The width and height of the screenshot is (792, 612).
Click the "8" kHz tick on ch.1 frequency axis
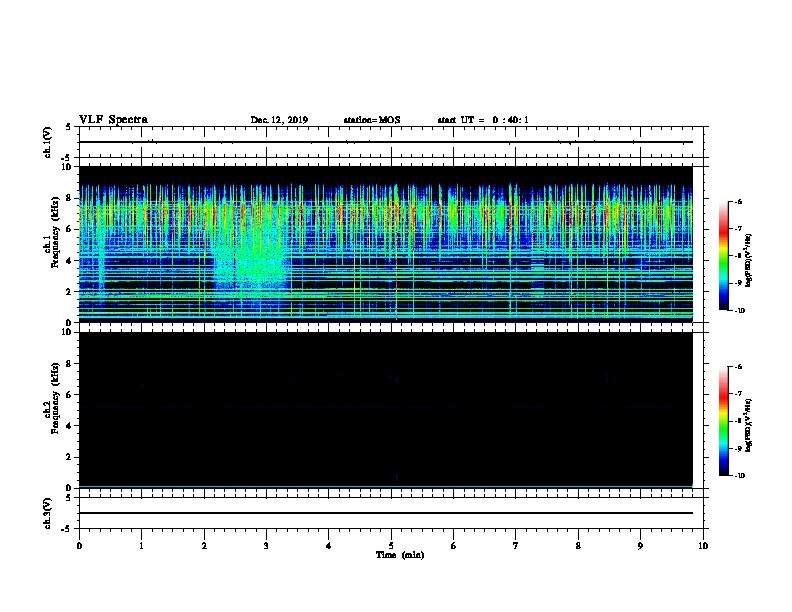(69, 198)
